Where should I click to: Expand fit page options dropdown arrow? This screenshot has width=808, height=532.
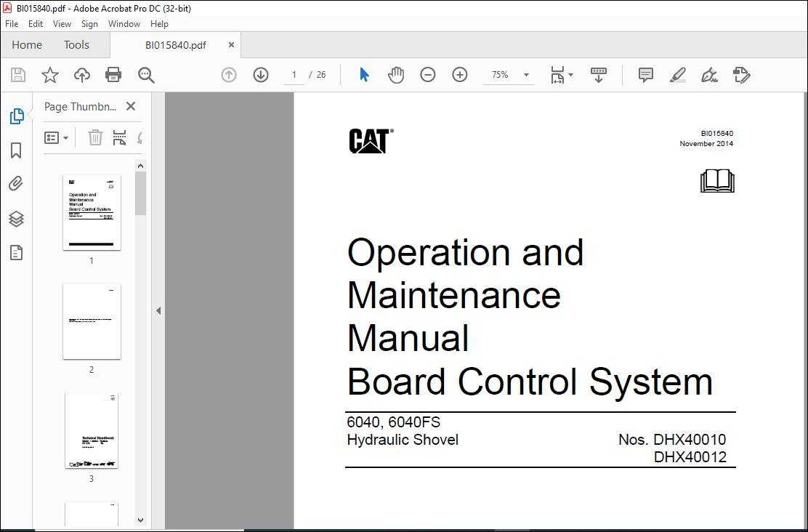(x=571, y=76)
